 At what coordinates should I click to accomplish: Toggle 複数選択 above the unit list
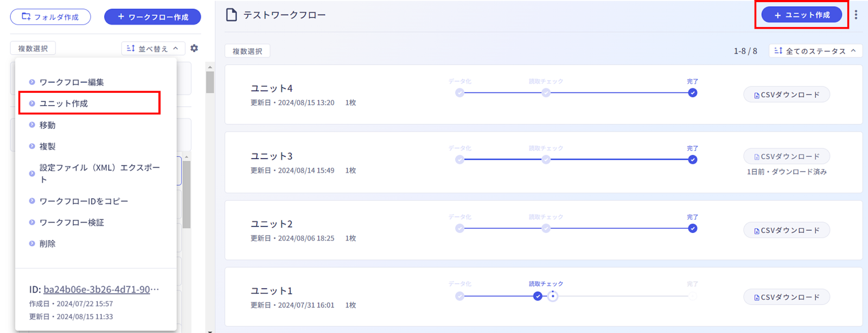[247, 51]
